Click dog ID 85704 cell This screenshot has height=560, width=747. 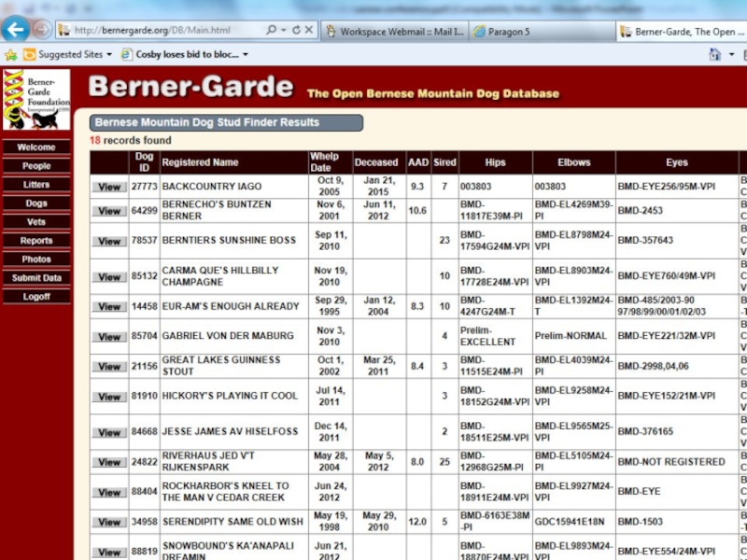(x=145, y=336)
